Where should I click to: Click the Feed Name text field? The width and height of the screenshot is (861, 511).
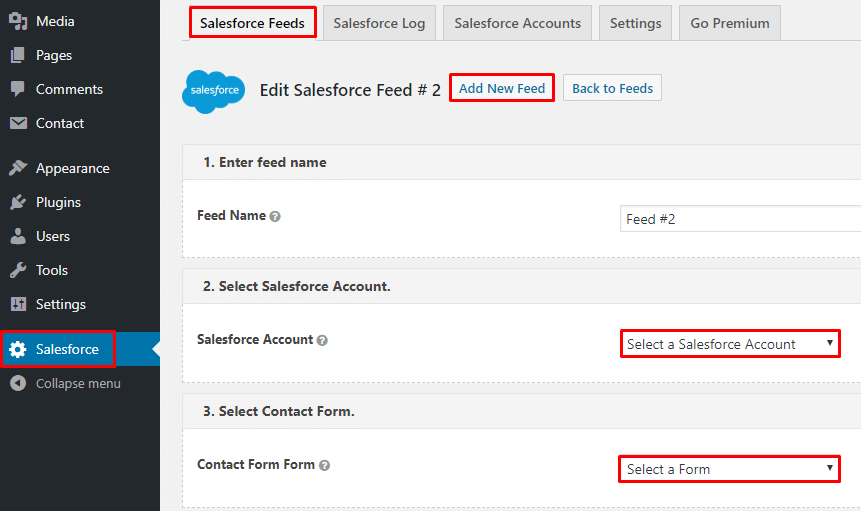pos(740,218)
